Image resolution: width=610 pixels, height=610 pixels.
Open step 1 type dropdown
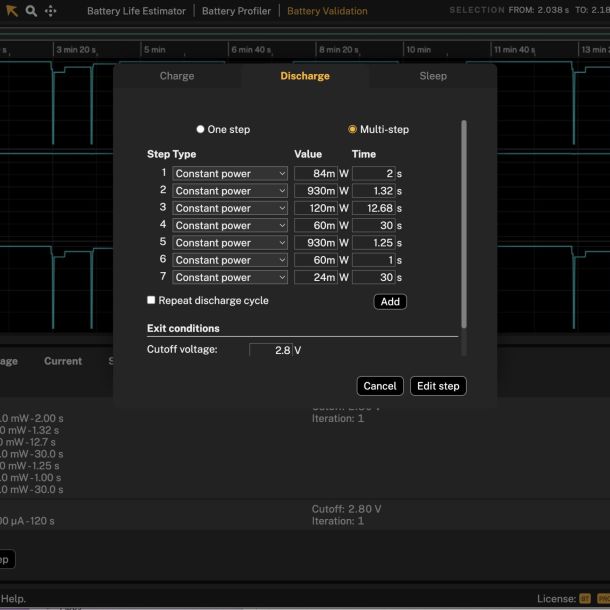click(229, 174)
